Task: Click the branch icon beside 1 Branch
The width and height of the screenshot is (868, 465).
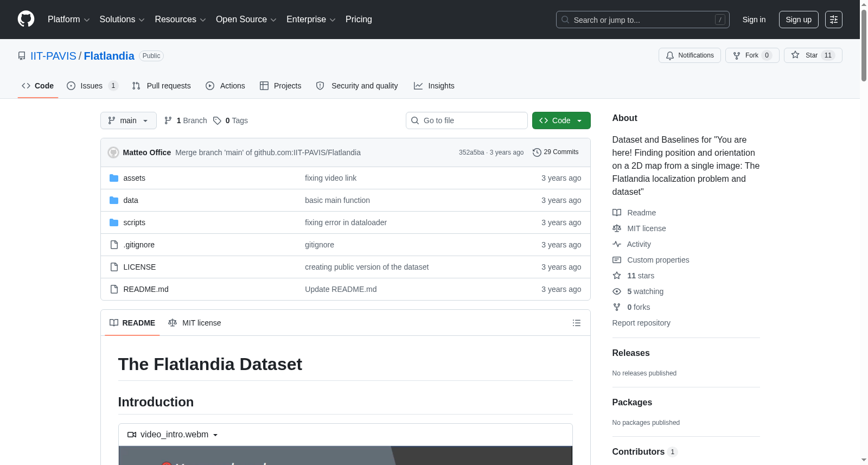Action: click(168, 120)
